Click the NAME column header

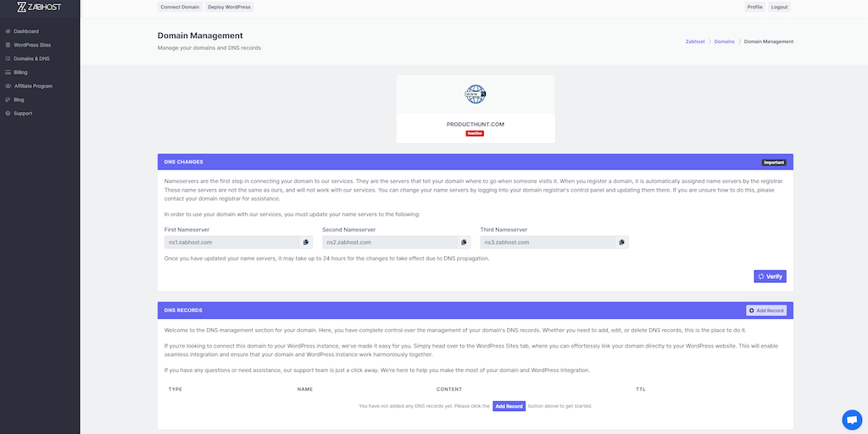pyautogui.click(x=305, y=389)
